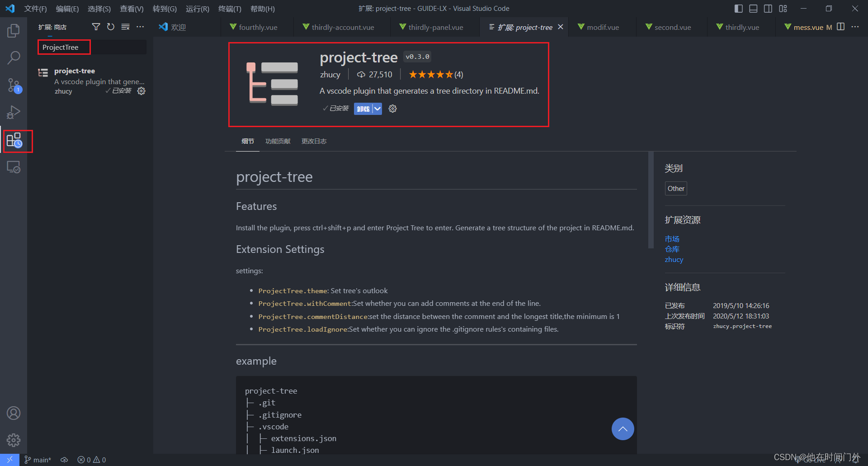The image size is (868, 466).
Task: Open the 运行(R) menu
Action: tap(198, 9)
